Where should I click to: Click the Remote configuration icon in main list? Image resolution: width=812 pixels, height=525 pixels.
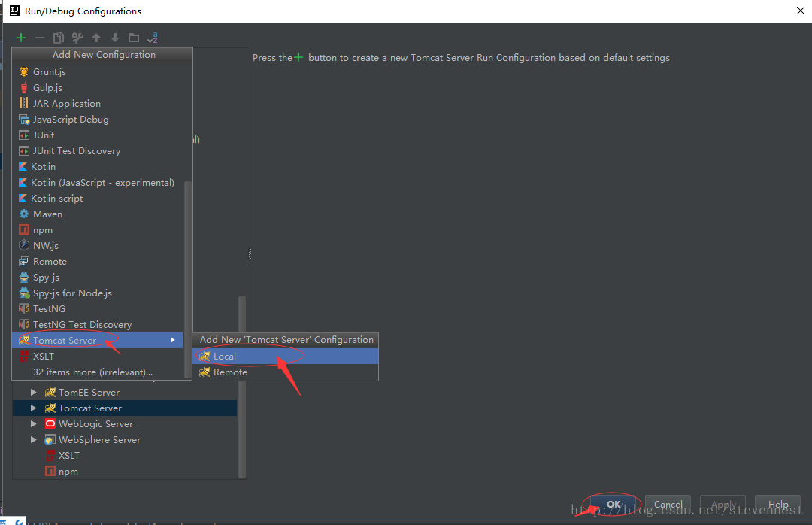click(24, 261)
